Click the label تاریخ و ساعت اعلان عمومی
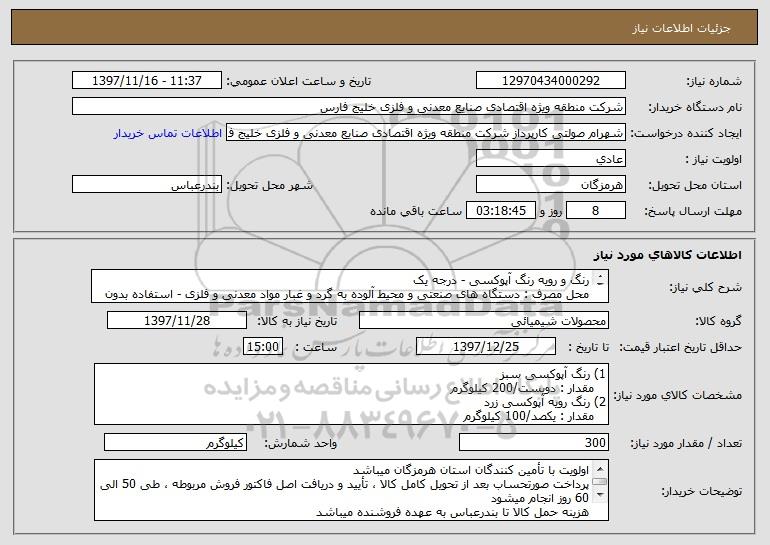770x545 pixels. pos(299,81)
